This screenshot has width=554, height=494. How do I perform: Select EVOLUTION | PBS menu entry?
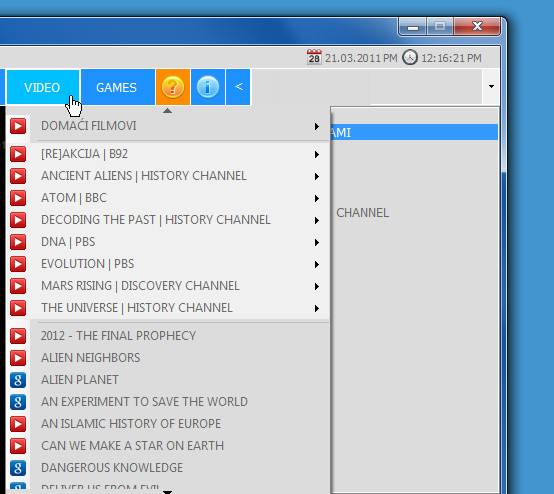(x=168, y=264)
